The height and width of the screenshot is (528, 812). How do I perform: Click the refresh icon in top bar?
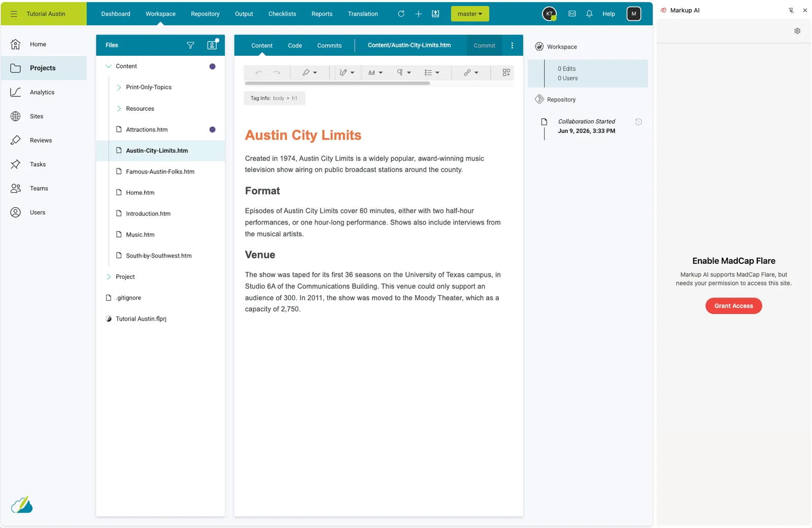point(401,14)
